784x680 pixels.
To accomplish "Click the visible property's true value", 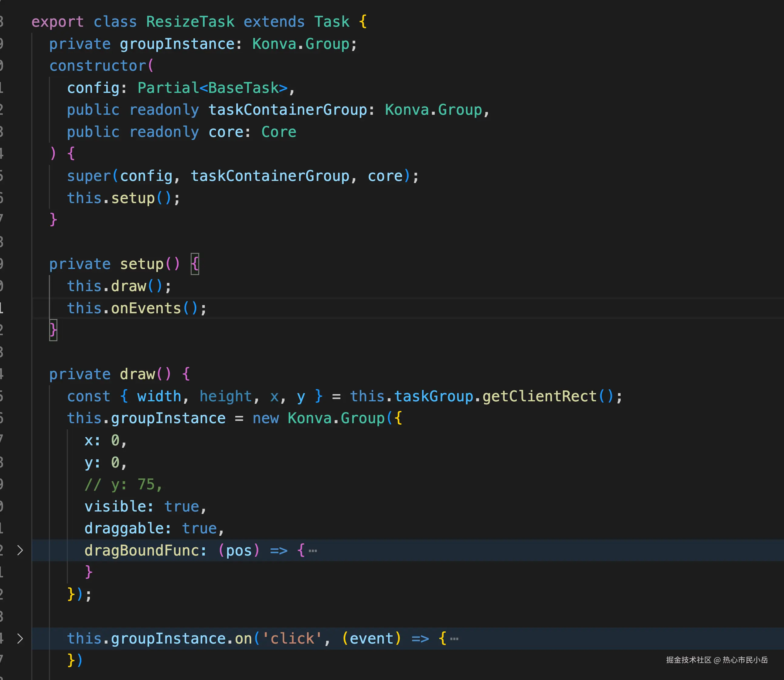I will [x=182, y=506].
